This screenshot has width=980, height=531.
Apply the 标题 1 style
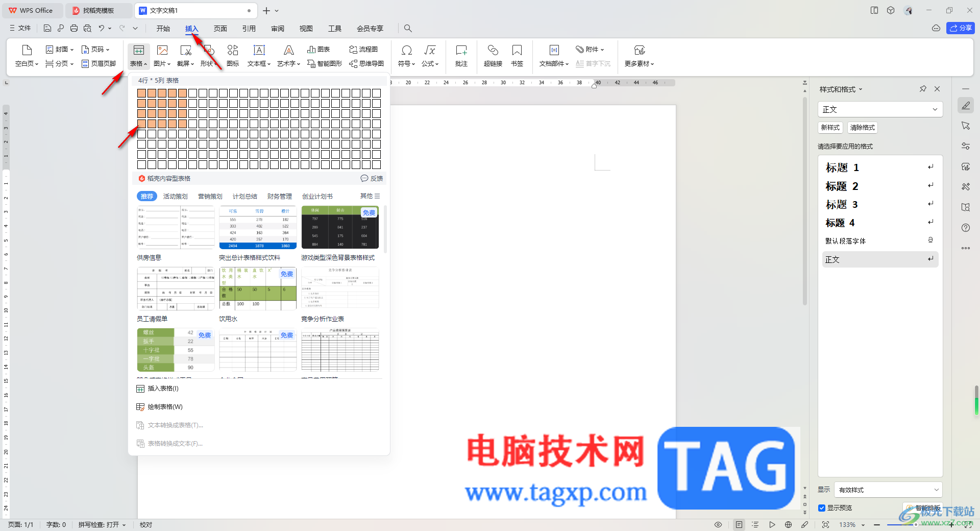coord(880,167)
